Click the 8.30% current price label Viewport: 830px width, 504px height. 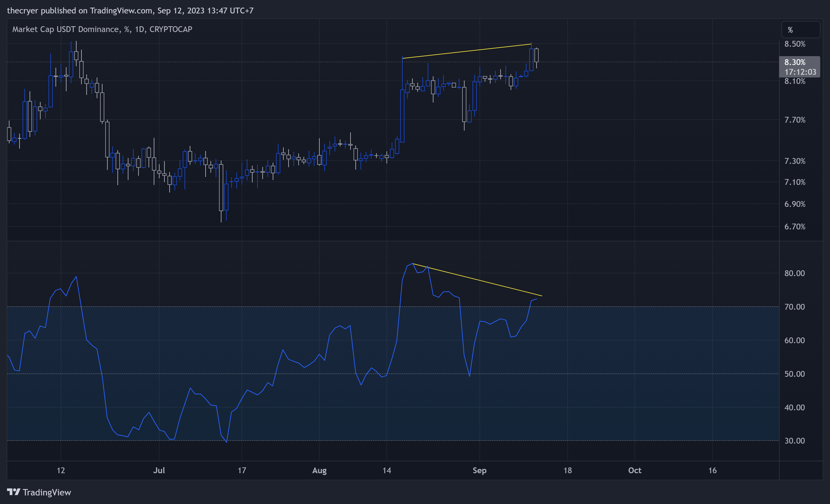click(x=795, y=62)
